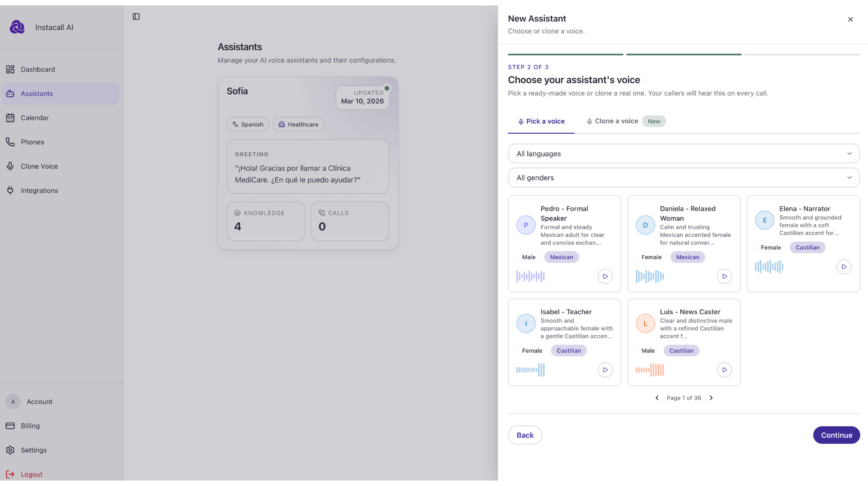Toggle the sidebar collapse icon
868x486 pixels.
[136, 17]
